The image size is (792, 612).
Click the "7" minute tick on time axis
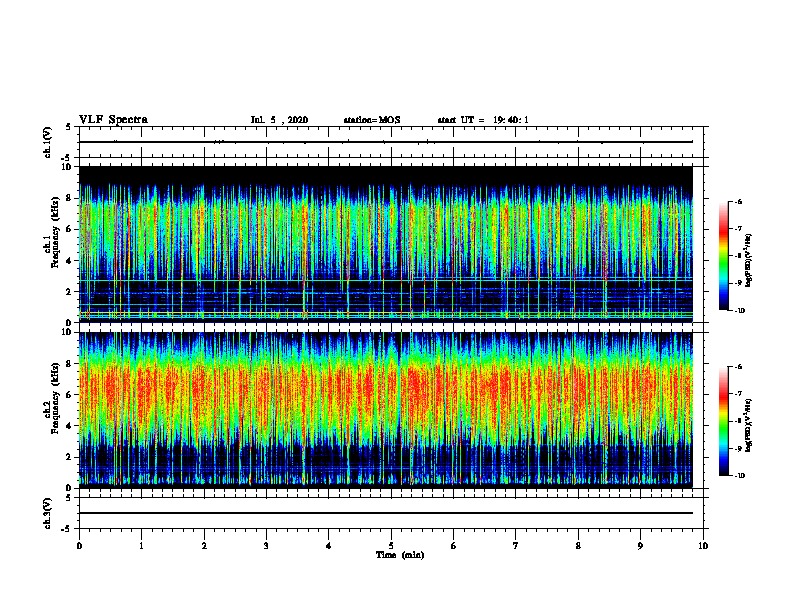coord(516,546)
